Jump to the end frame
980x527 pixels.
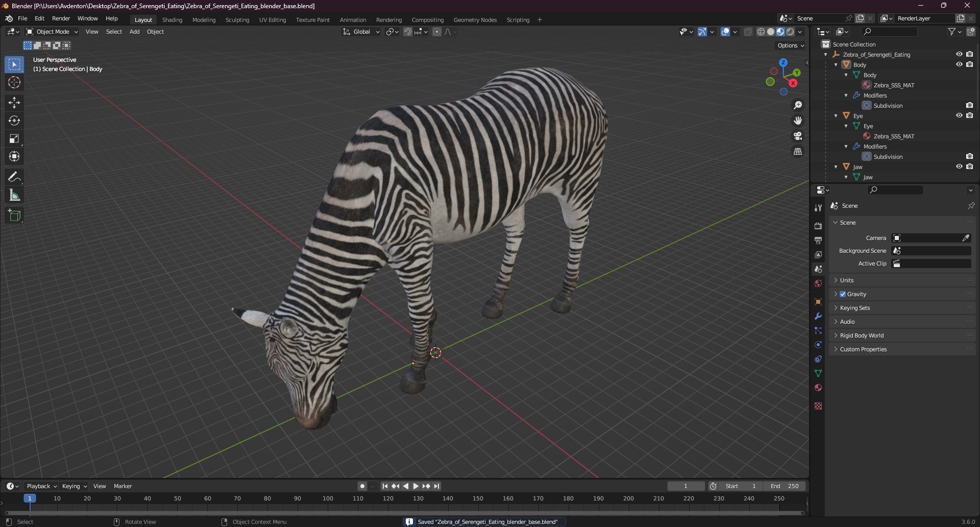[437, 486]
